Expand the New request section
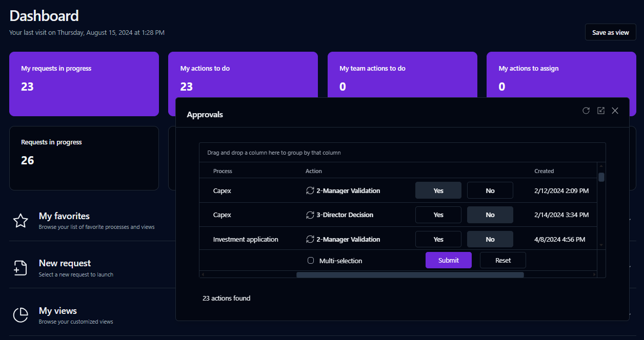The height and width of the screenshot is (340, 644). pos(631,266)
